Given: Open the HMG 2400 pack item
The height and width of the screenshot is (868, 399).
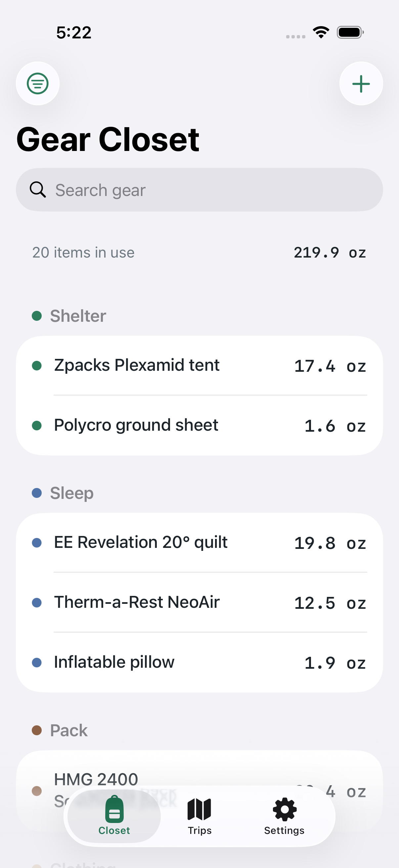Looking at the screenshot, I should tap(199, 790).
